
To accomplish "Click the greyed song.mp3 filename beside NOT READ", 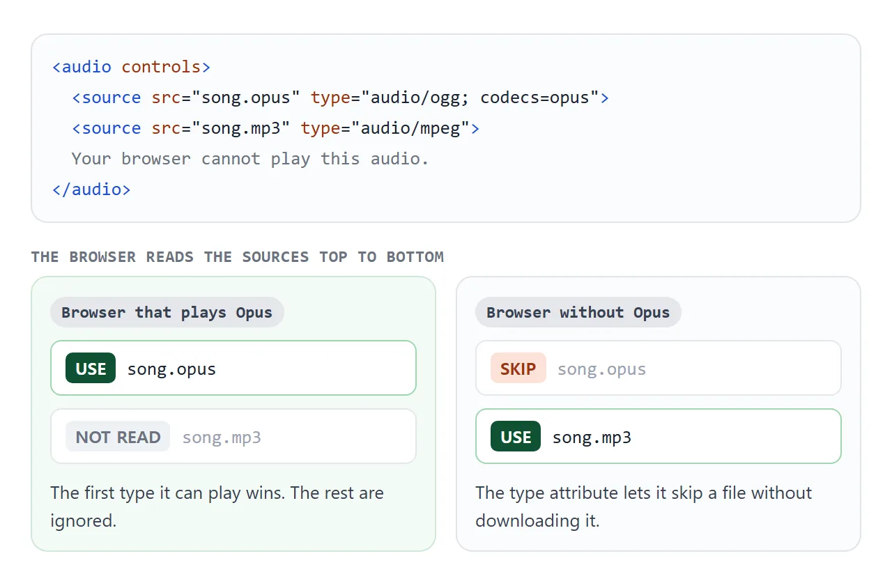I will tap(222, 438).
